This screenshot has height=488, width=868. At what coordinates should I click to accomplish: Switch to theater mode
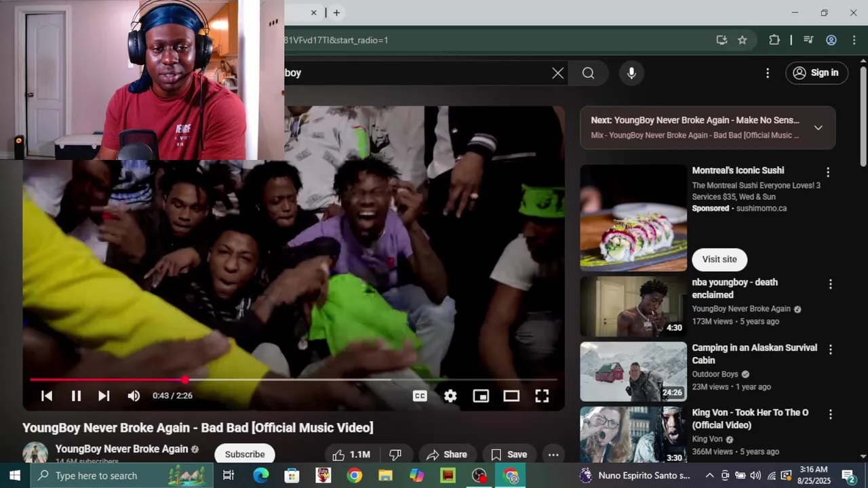(511, 396)
